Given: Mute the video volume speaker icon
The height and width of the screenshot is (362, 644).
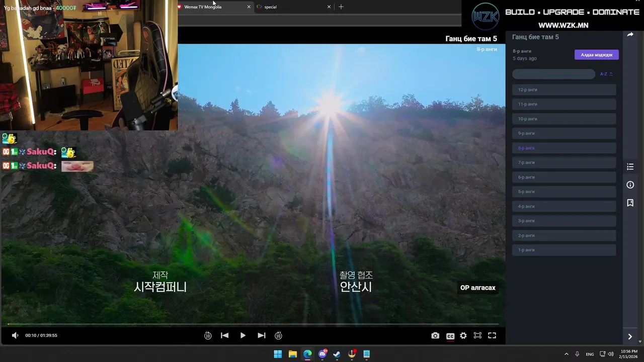Looking at the screenshot, I should 15,335.
